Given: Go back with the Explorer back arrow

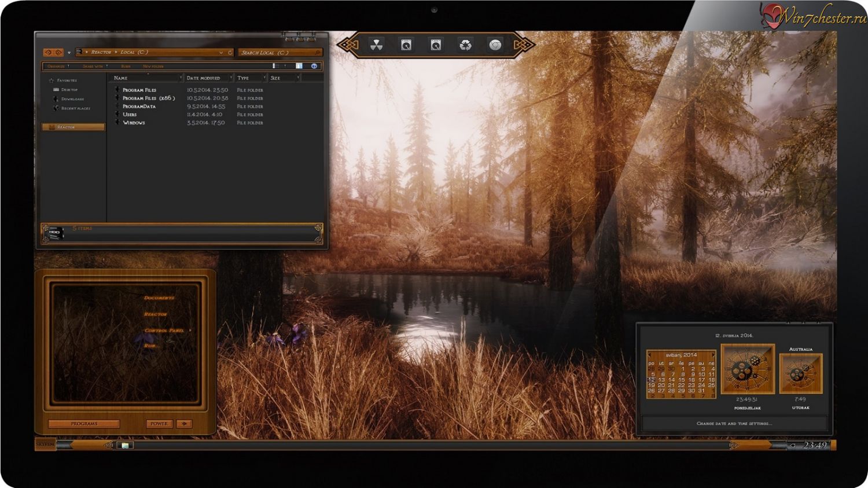Looking at the screenshot, I should click(49, 53).
